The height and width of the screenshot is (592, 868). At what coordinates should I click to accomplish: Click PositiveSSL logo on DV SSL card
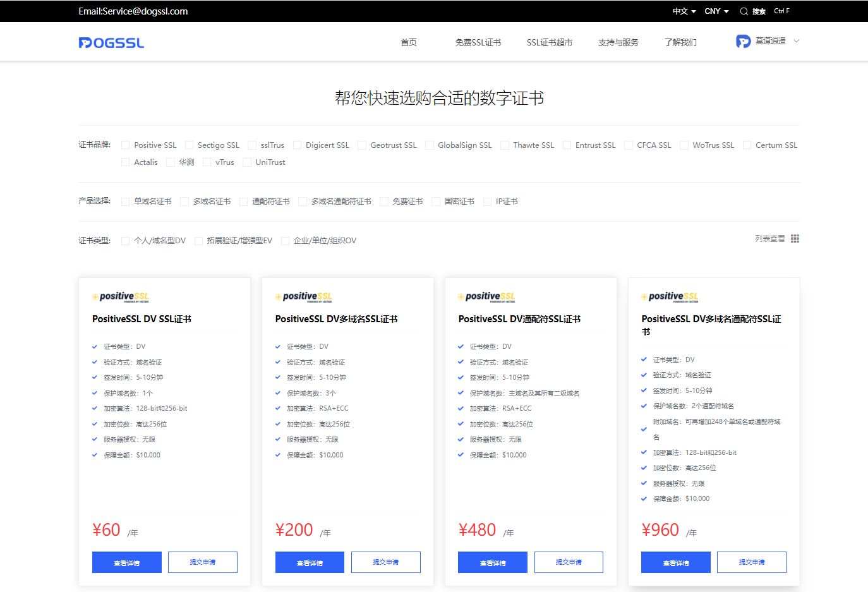(x=121, y=297)
